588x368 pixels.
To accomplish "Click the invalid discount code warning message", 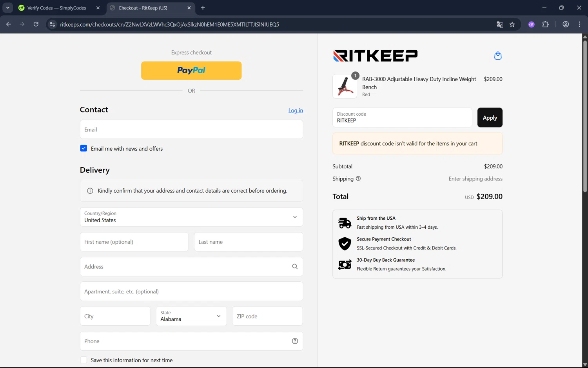I will pyautogui.click(x=417, y=144).
